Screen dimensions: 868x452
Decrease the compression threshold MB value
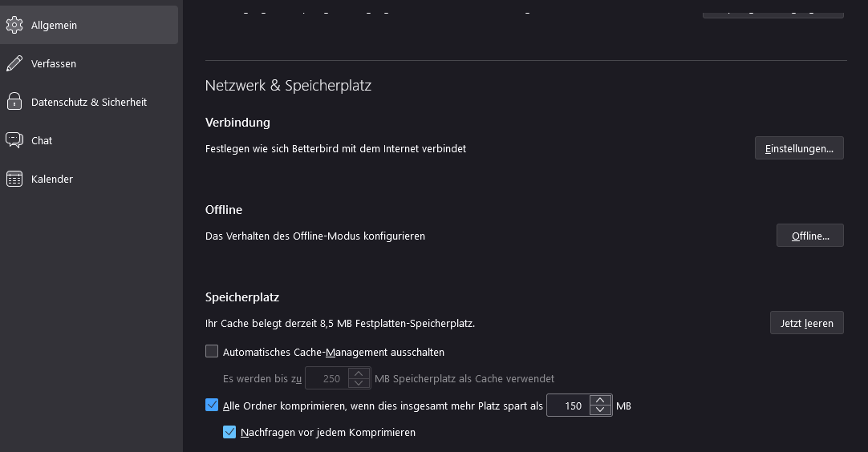(x=600, y=410)
